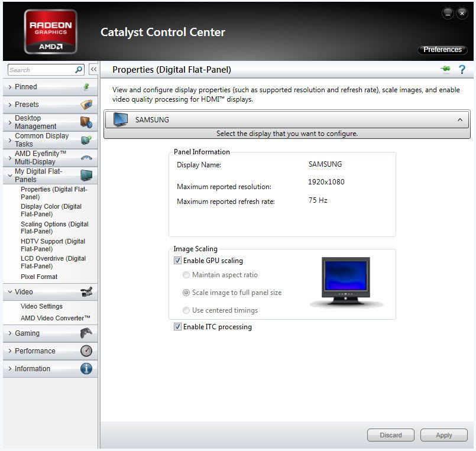
Task: Click the SAMSUNG value beside Display Name
Action: pos(325,164)
